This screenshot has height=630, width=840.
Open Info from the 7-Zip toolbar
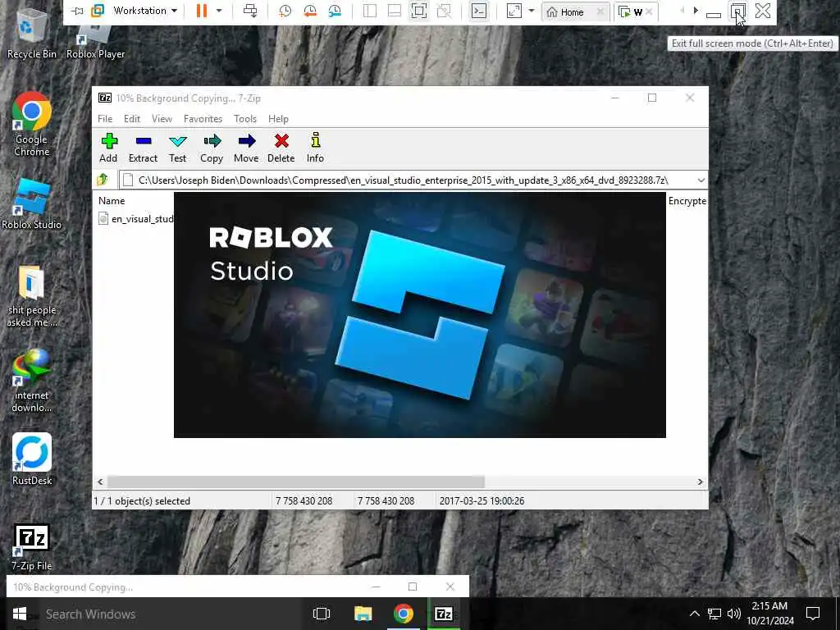pos(315,148)
